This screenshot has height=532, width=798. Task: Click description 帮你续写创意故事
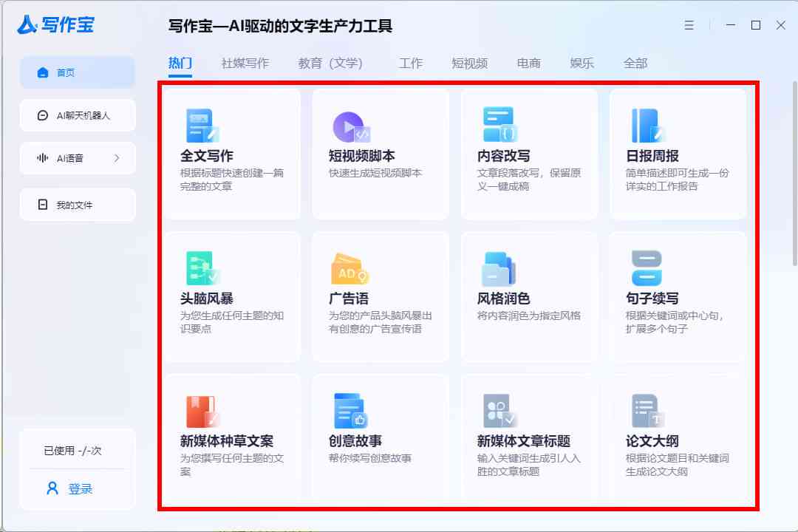click(x=370, y=458)
